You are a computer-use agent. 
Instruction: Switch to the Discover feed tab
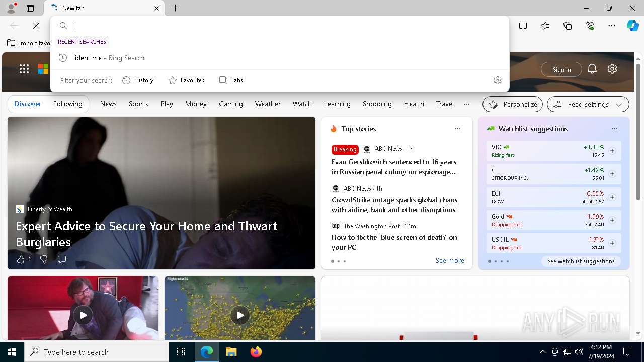point(28,104)
